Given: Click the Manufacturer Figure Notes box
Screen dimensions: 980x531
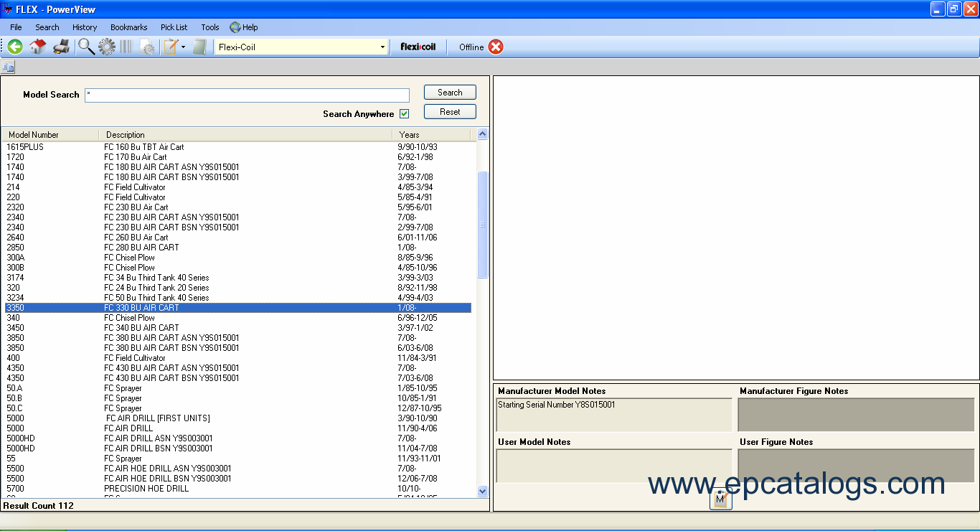Looking at the screenshot, I should (856, 415).
